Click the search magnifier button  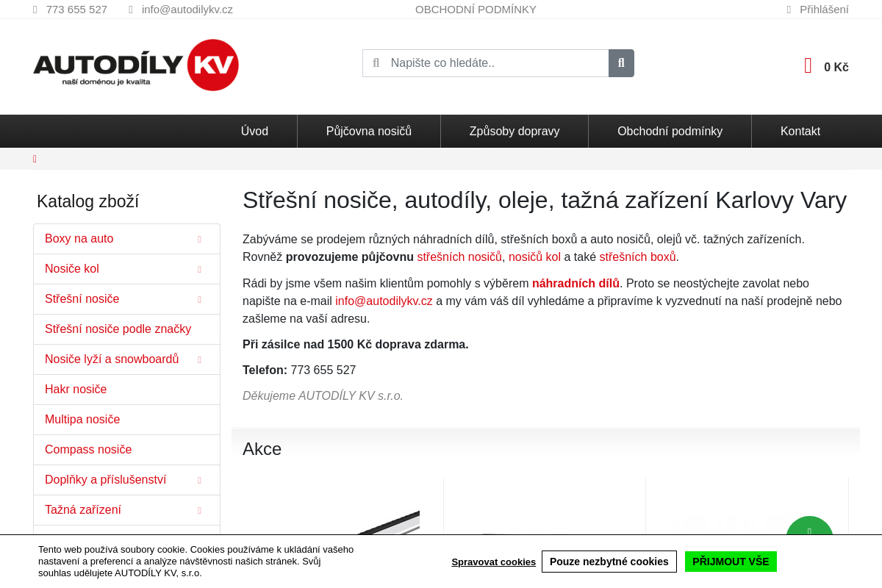point(621,63)
